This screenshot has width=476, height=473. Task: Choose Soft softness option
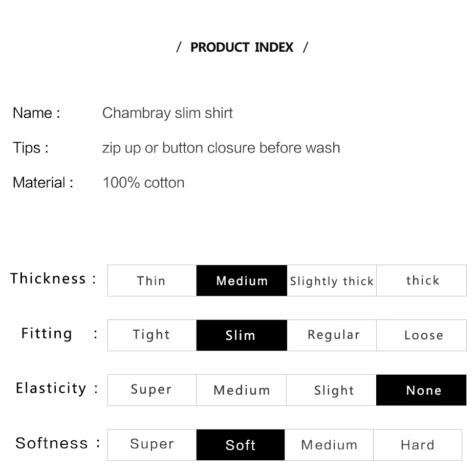241,445
